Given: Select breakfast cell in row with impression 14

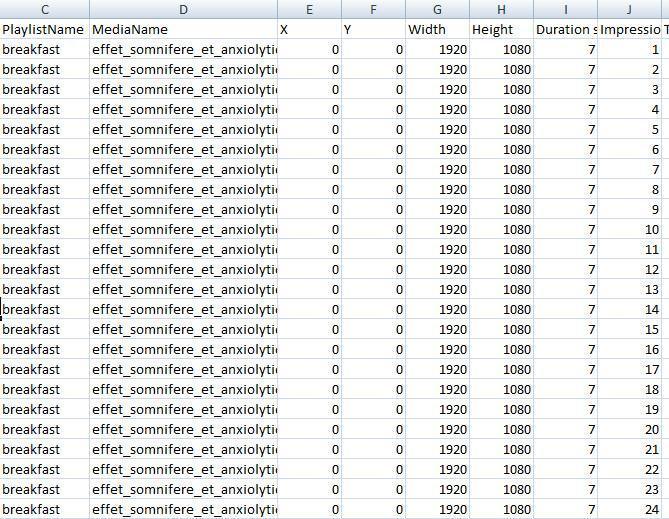Looking at the screenshot, I should (45, 309).
